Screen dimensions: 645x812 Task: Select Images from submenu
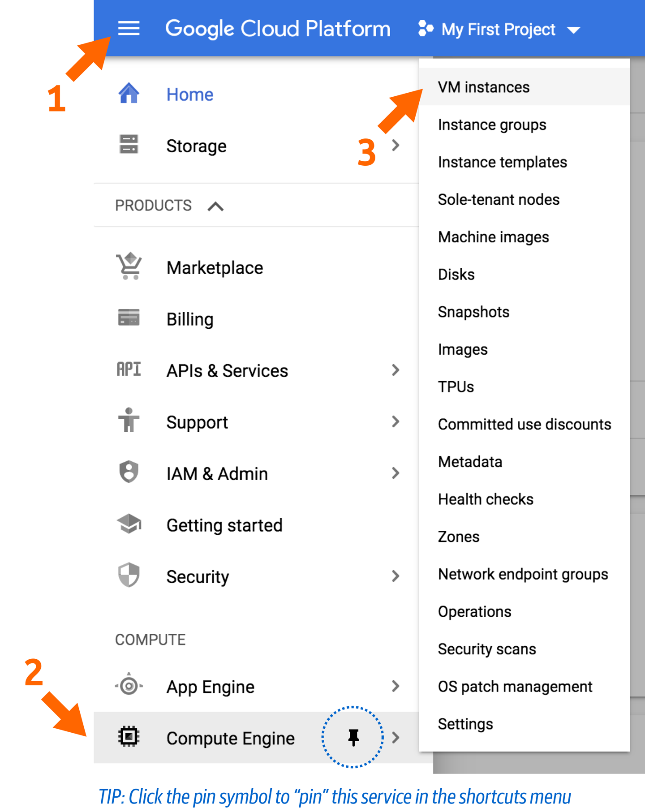click(x=525, y=349)
